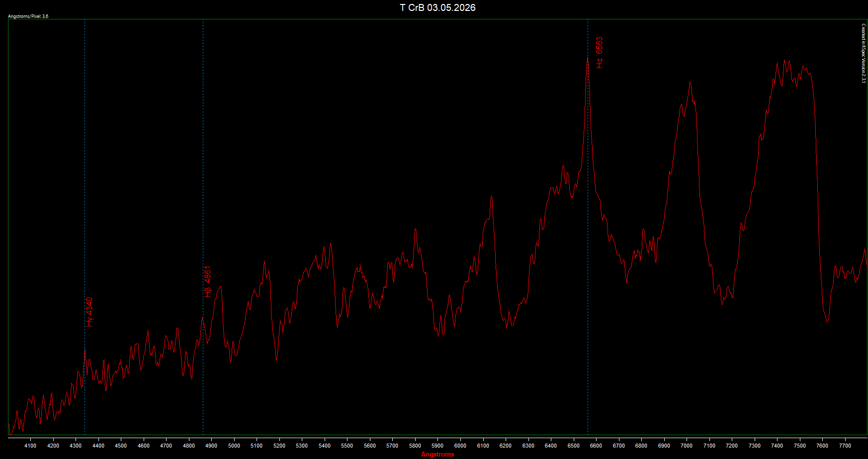Click the 7600 axis tick label

[822, 446]
